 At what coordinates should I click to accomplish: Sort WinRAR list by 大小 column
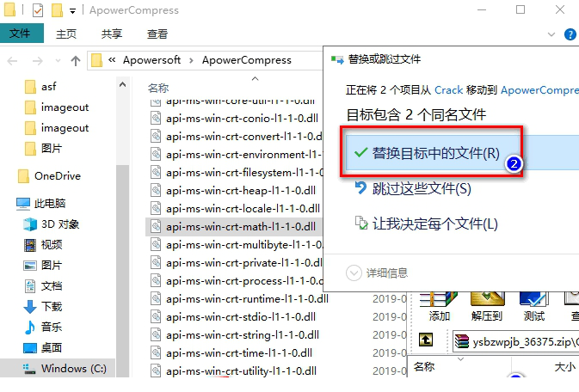565,366
